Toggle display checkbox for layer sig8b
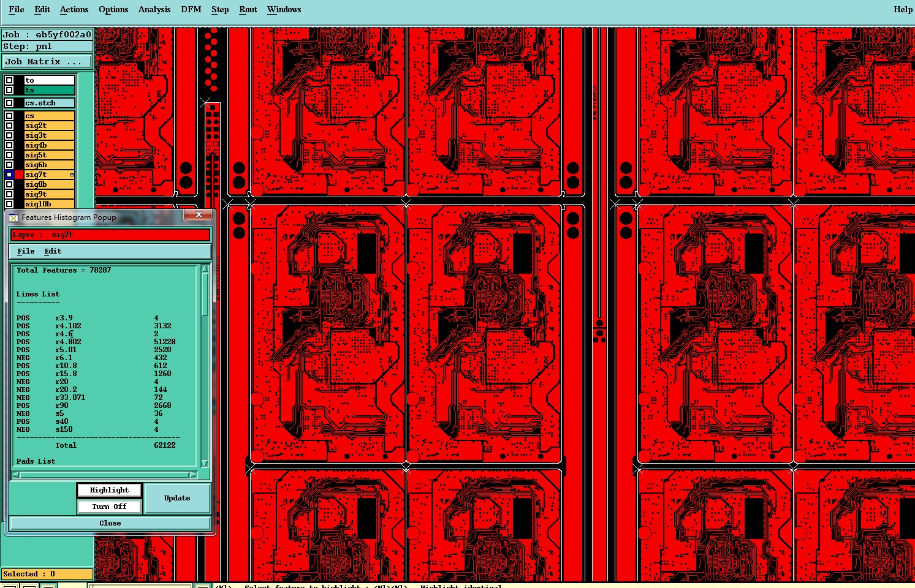Screen dimensions: 915x588 click(9, 184)
